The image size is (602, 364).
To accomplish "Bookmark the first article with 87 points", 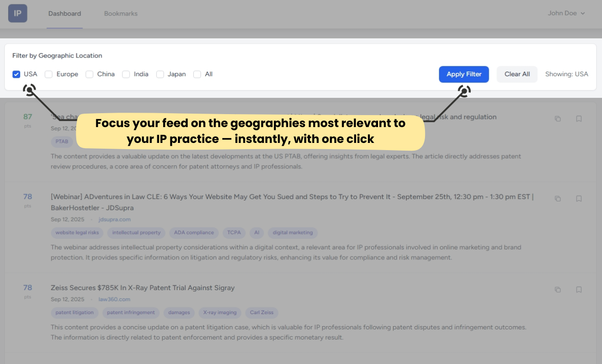I will (578, 118).
